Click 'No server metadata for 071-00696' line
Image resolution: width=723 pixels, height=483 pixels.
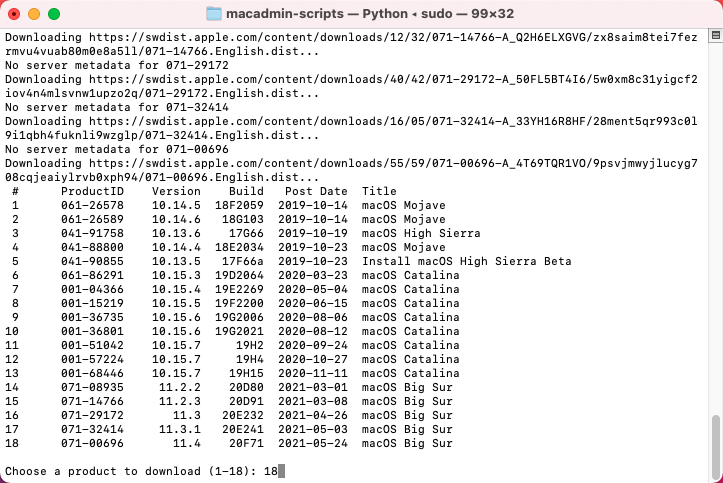117,149
